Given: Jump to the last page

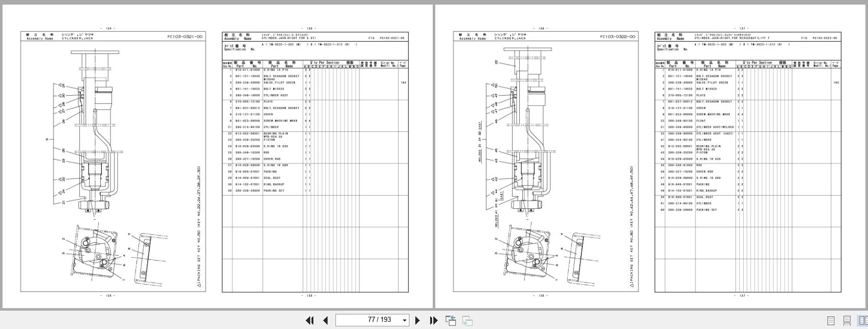Looking at the screenshot, I should (434, 320).
